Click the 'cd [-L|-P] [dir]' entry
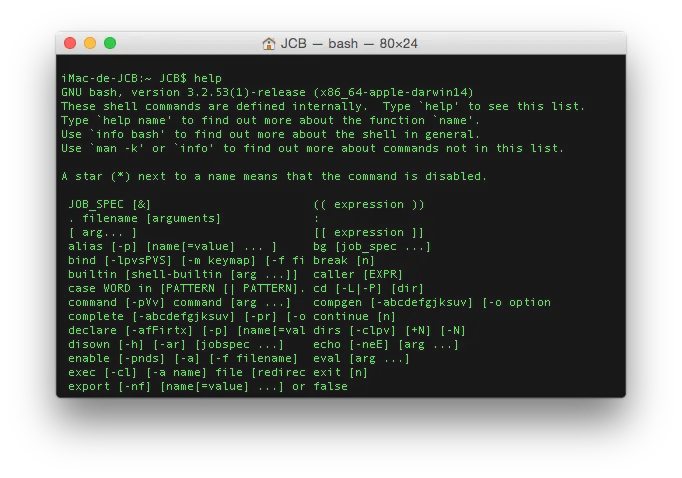Screen dimensions: 682x478 368,288
